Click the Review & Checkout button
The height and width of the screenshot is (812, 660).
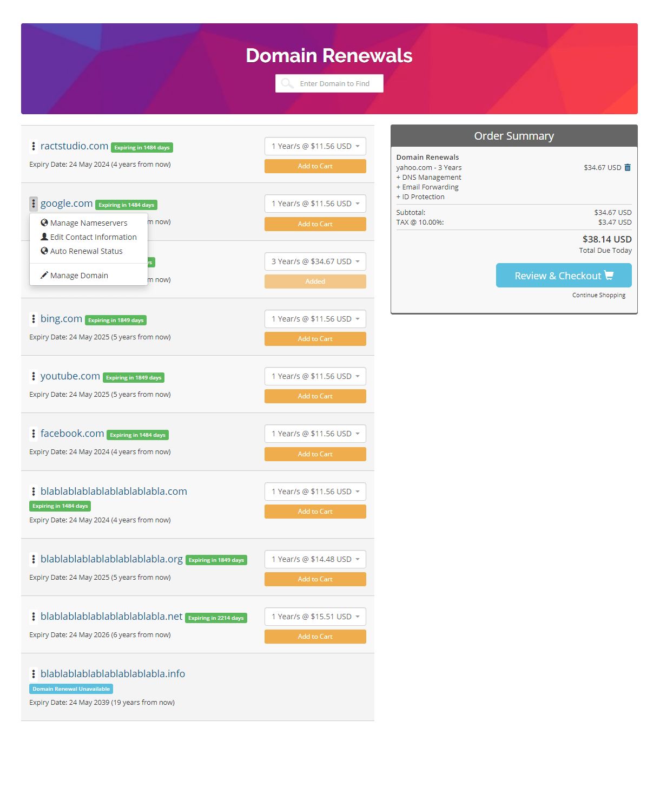[563, 276]
